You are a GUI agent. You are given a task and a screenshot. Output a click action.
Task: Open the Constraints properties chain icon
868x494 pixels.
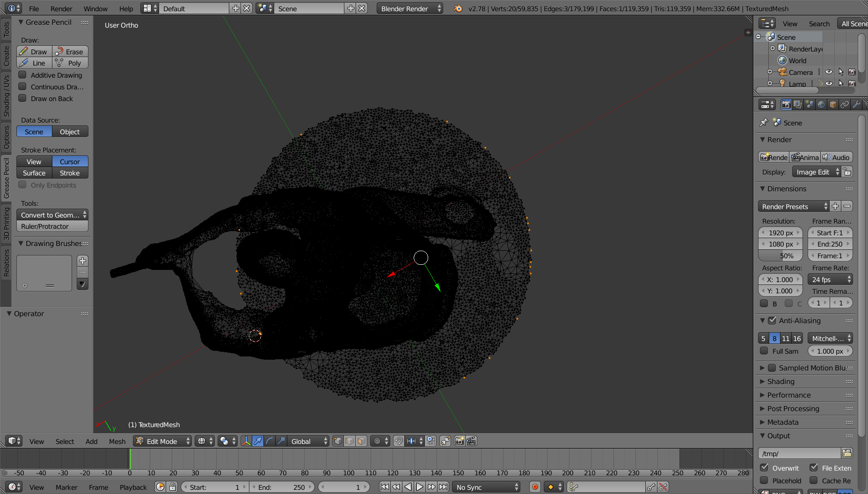845,104
